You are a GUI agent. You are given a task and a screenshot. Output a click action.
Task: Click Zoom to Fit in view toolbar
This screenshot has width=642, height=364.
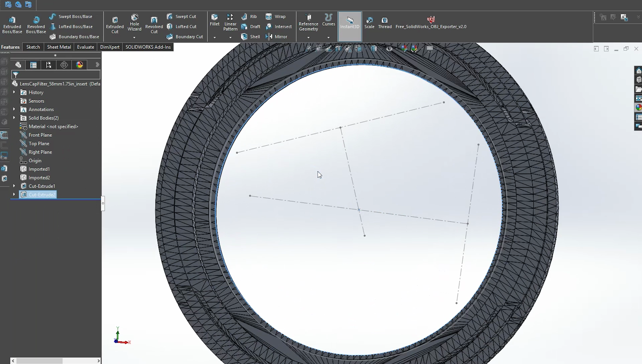(309, 49)
